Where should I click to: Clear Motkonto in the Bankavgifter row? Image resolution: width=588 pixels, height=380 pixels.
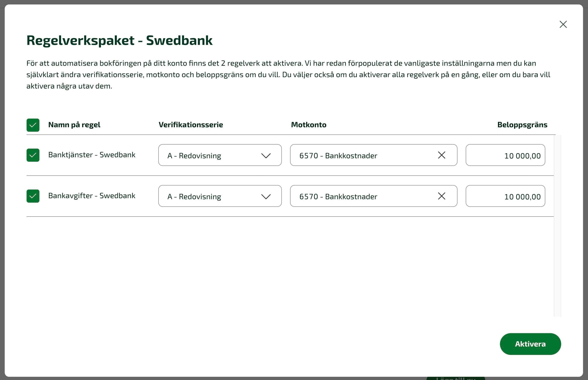click(x=442, y=196)
